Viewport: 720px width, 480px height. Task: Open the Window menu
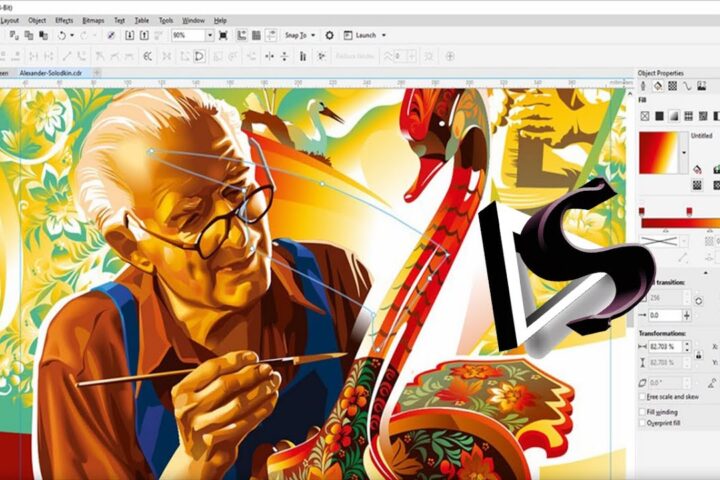click(193, 20)
